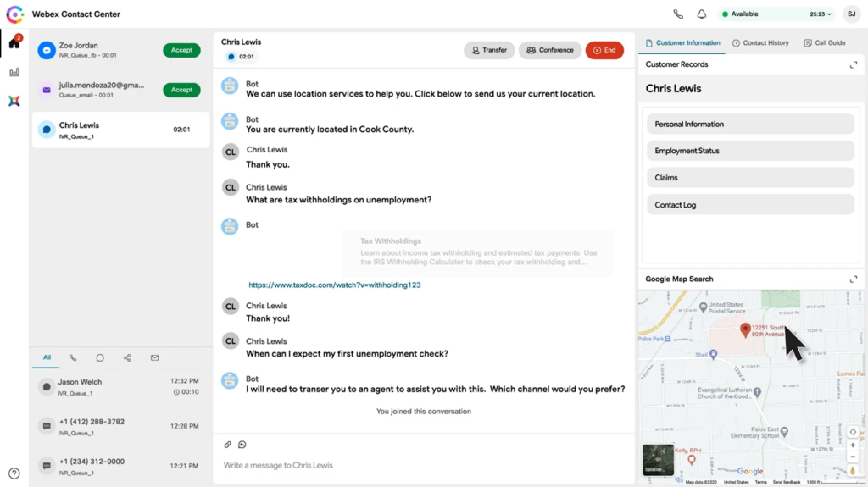Screen dimensions: 868x487
Task: Open the help question mark icon
Action: click(14, 473)
